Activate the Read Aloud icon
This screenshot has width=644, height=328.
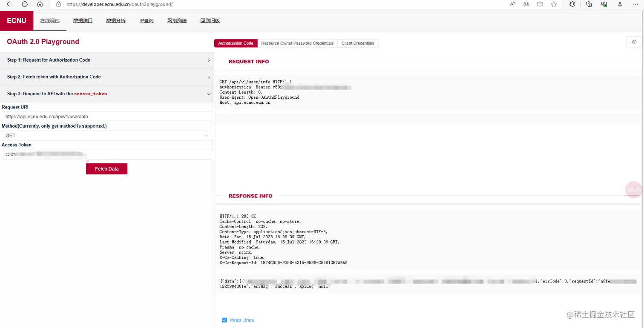(x=513, y=4)
